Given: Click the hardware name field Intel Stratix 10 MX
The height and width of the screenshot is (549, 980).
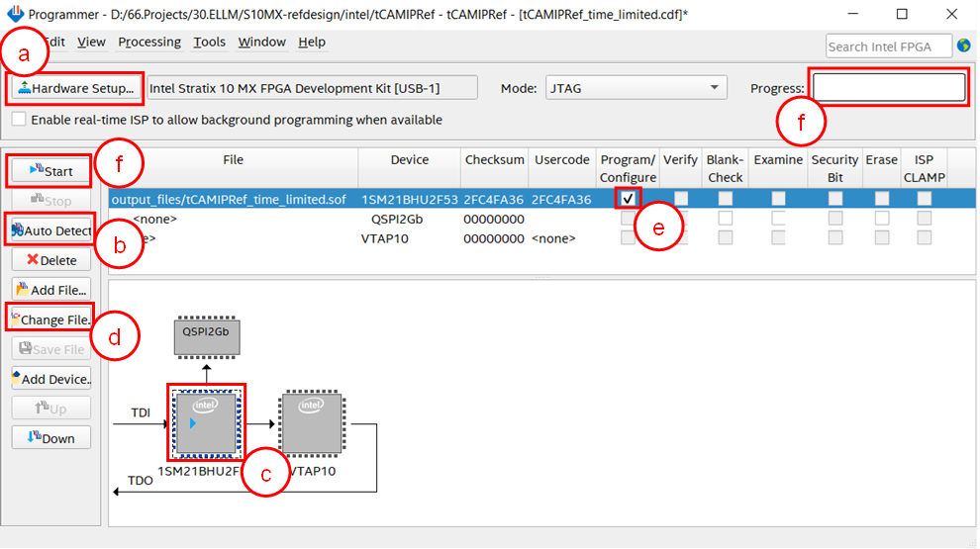Looking at the screenshot, I should pos(312,88).
